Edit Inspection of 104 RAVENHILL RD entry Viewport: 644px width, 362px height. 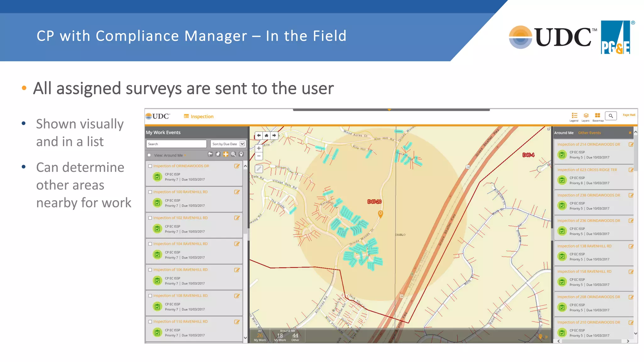coord(237,244)
